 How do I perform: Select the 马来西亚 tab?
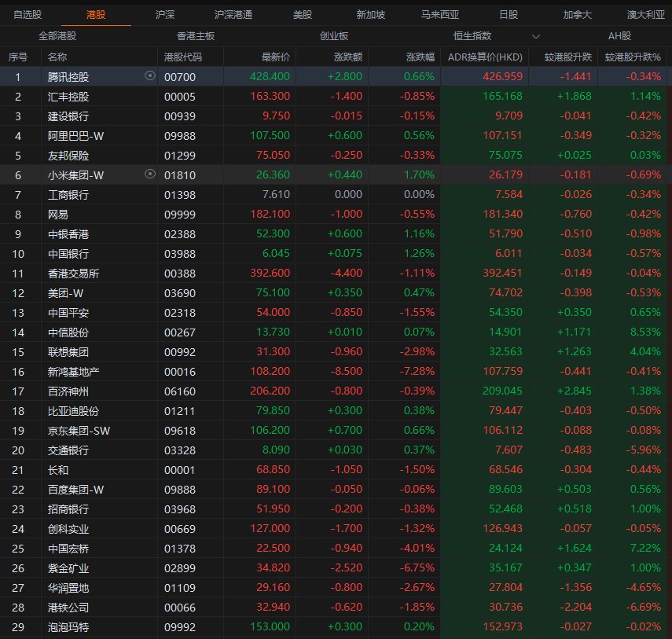(439, 15)
